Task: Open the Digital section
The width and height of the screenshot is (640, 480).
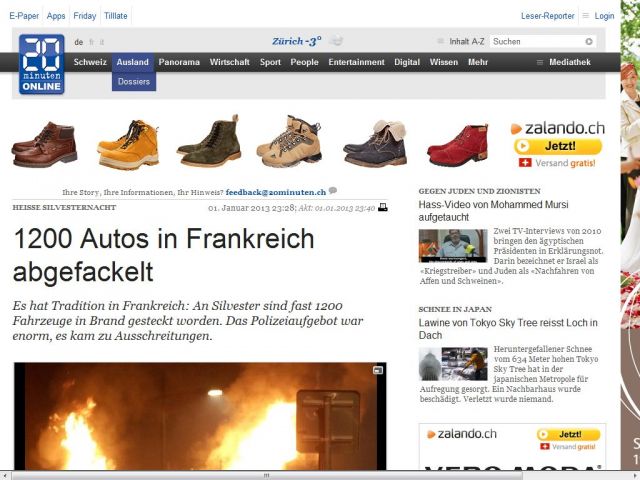Action: (407, 62)
